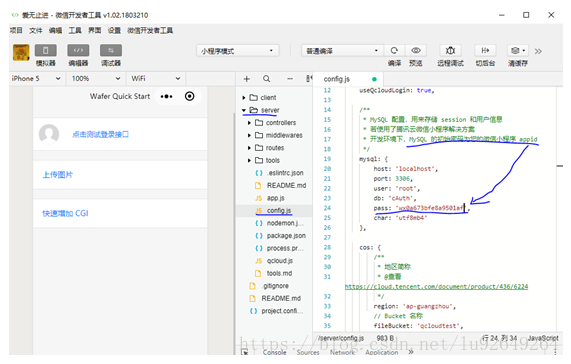Image resolution: width=571 pixels, height=364 pixels.
Task: Click the file search magnifier icon
Action: pos(267,79)
